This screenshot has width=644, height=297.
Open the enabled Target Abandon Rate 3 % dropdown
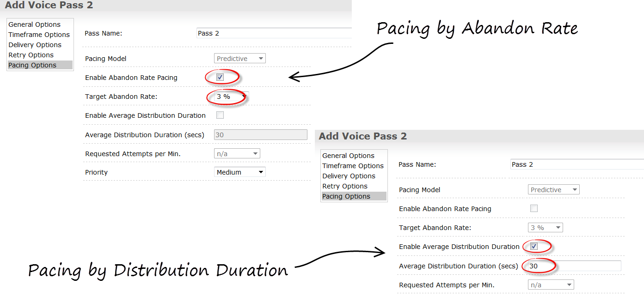point(231,97)
